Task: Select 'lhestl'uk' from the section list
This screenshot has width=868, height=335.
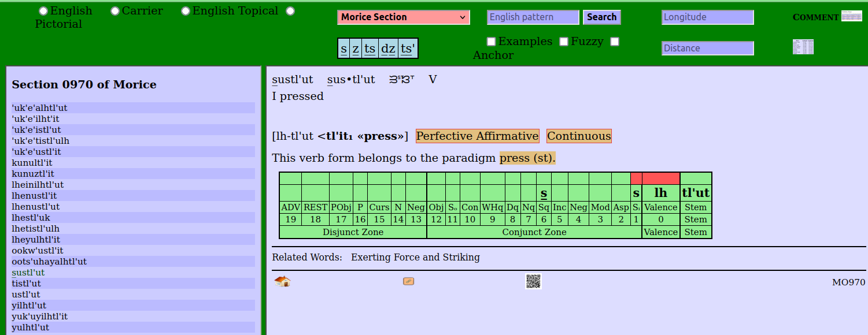Action: pos(31,218)
